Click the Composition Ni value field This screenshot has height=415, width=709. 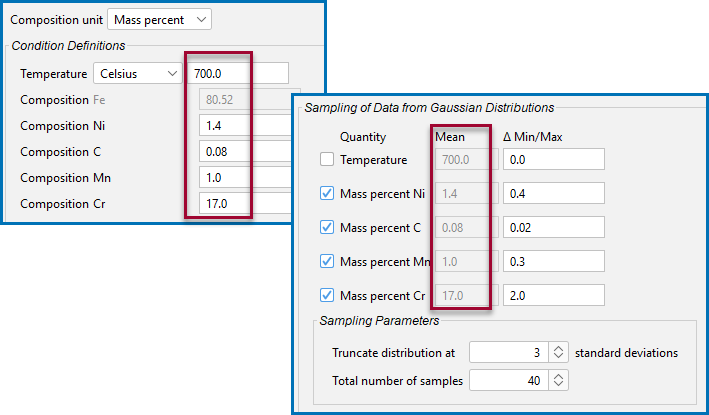[x=246, y=126]
